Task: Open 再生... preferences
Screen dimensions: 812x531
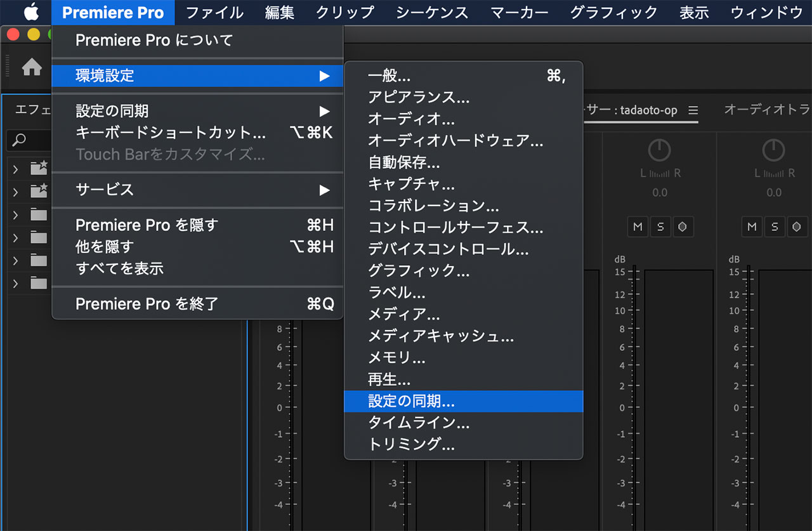Action: (x=463, y=379)
